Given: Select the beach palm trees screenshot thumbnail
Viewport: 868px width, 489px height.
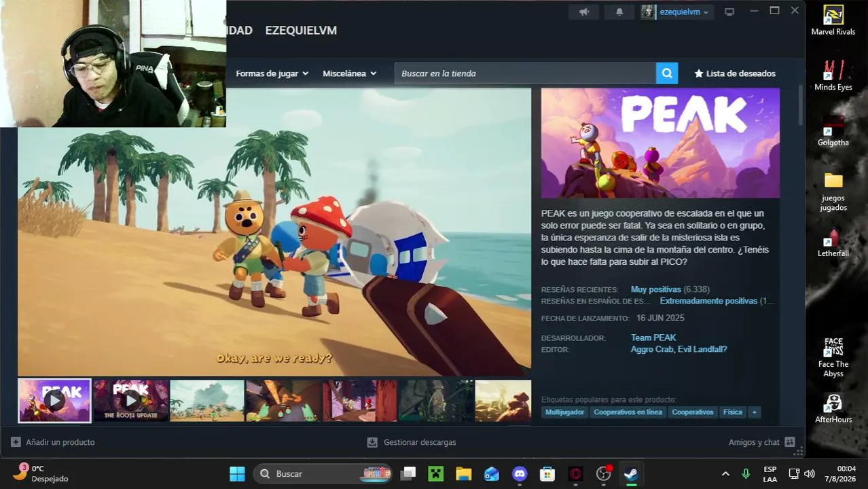Looking at the screenshot, I should click(x=206, y=401).
